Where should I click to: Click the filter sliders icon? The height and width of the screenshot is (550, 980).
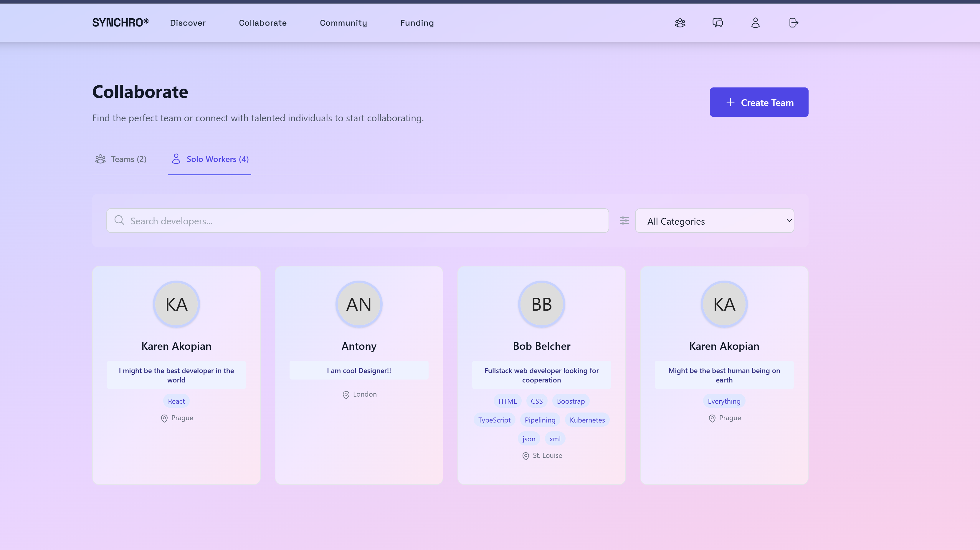coord(624,221)
